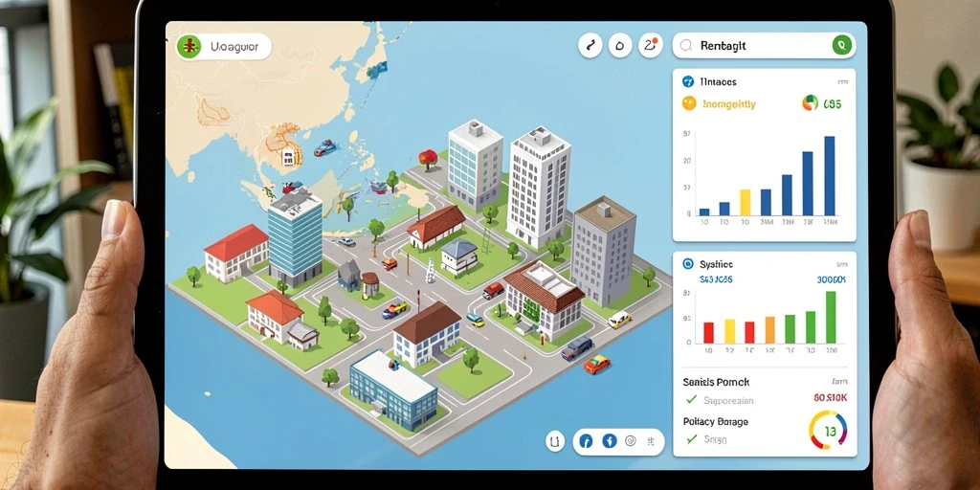980x490 pixels.
Task: Select the blue radio circle beside Sysftiec
Action: pyautogui.click(x=689, y=264)
